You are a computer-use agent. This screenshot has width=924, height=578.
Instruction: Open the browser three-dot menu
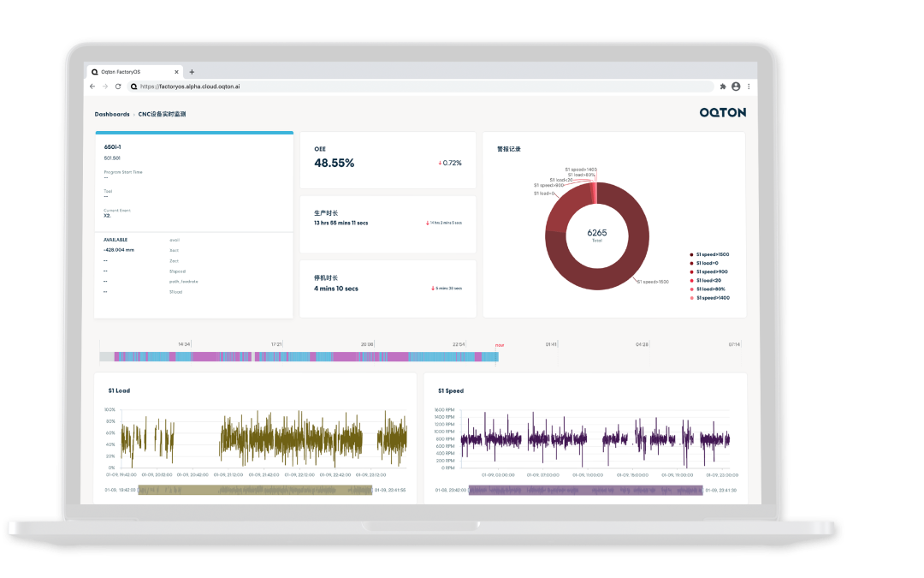(x=749, y=86)
